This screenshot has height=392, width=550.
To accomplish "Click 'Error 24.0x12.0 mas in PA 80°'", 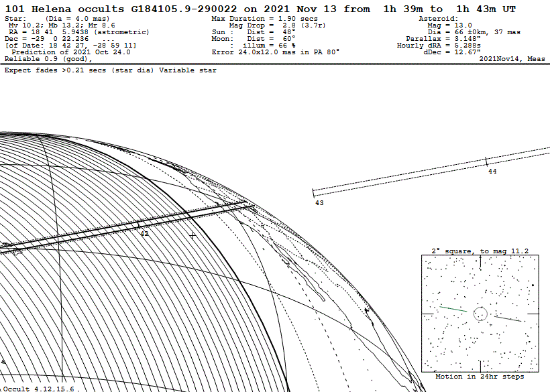I will pos(276,52).
